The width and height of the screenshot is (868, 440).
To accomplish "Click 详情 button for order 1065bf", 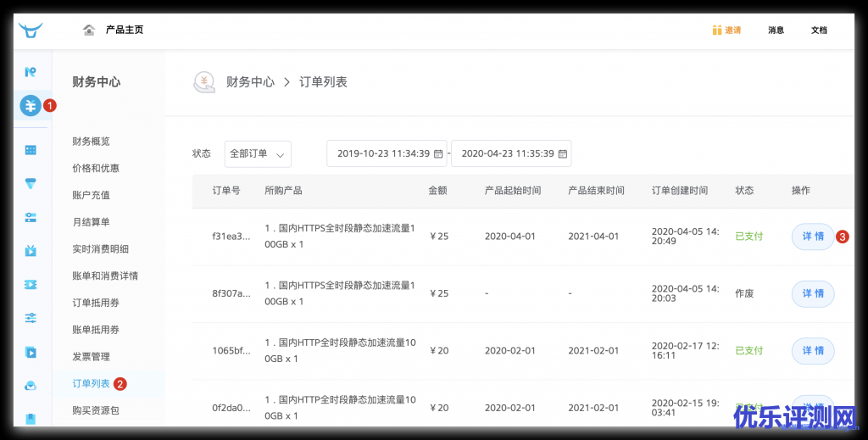I will (813, 350).
